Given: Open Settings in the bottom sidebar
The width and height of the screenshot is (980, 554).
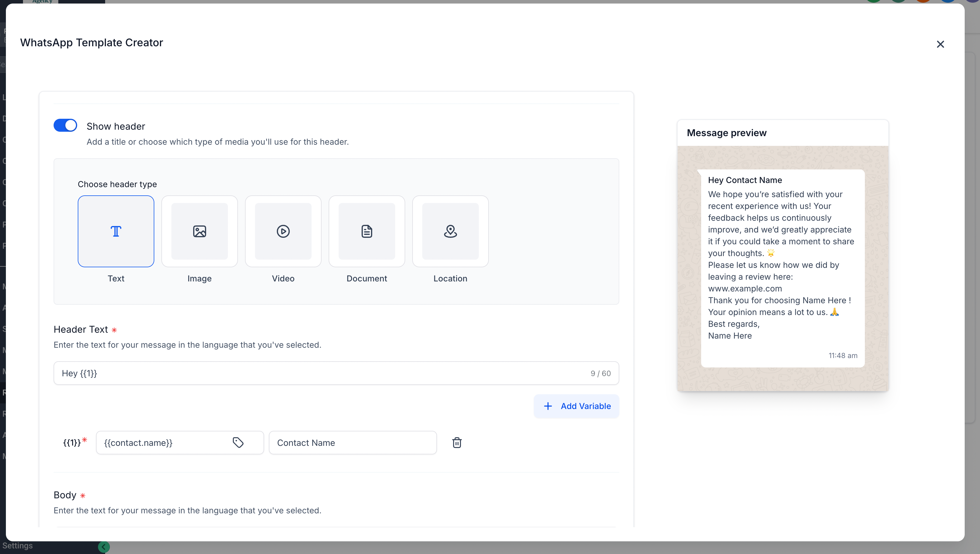Looking at the screenshot, I should tap(17, 546).
